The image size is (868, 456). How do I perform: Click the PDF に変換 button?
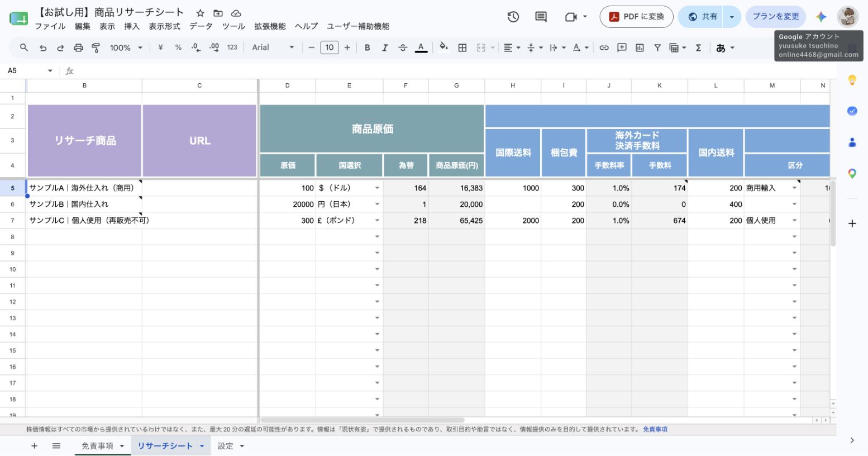coord(636,17)
